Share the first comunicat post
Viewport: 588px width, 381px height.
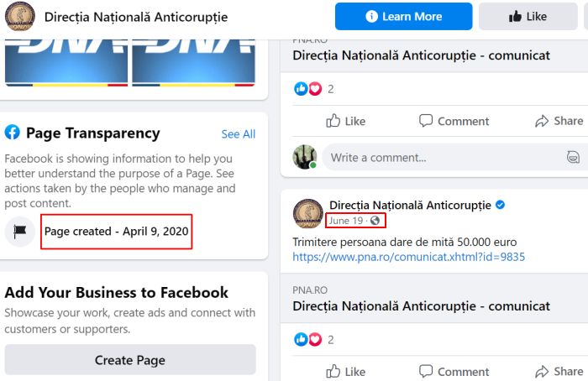click(x=559, y=121)
